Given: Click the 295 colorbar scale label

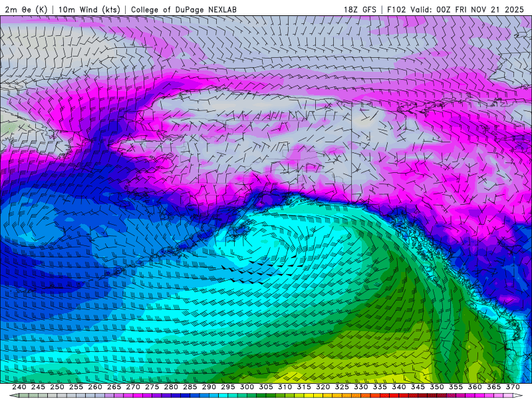Looking at the screenshot, I should [228, 387].
